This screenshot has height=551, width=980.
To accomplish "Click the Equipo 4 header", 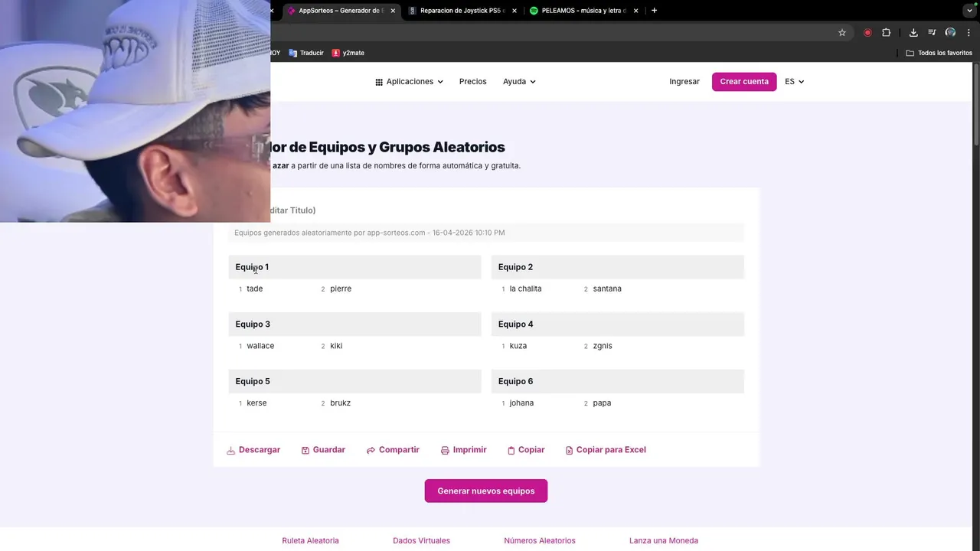I will pos(618,324).
